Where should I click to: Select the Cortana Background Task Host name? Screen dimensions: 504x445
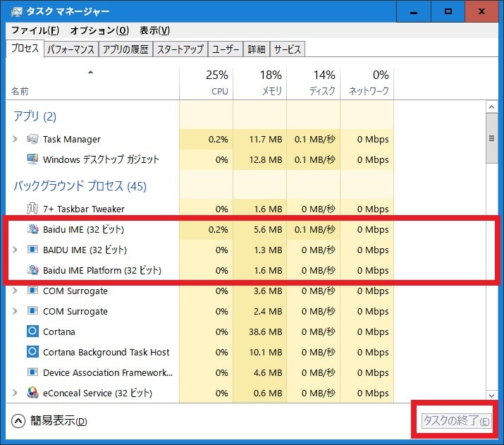click(x=106, y=352)
